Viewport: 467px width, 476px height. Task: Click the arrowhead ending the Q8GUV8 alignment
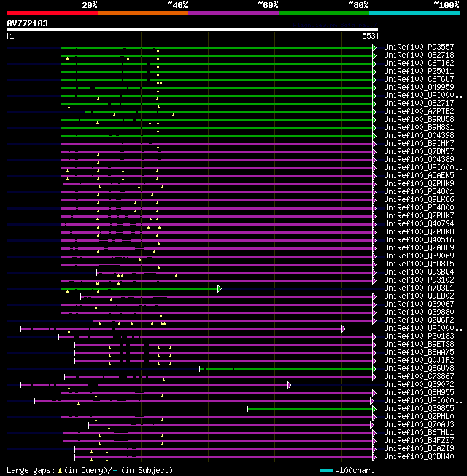point(374,369)
